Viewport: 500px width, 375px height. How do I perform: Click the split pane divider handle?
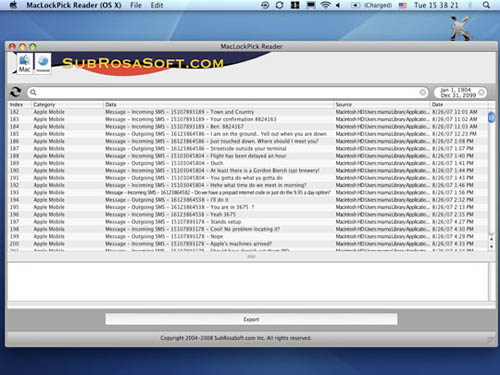point(251,256)
